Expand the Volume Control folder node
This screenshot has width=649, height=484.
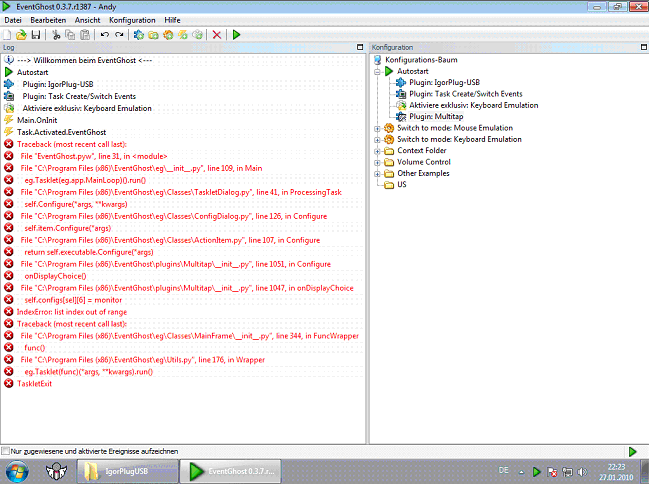[377, 162]
